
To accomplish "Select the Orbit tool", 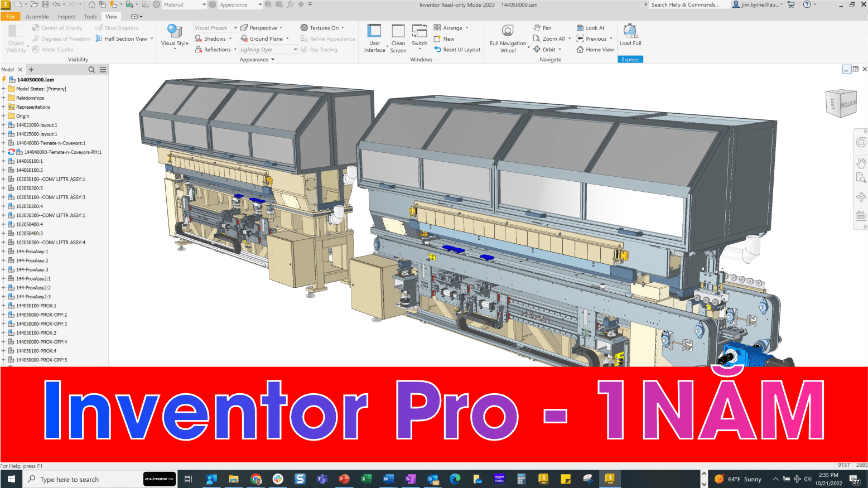I will [x=547, y=50].
